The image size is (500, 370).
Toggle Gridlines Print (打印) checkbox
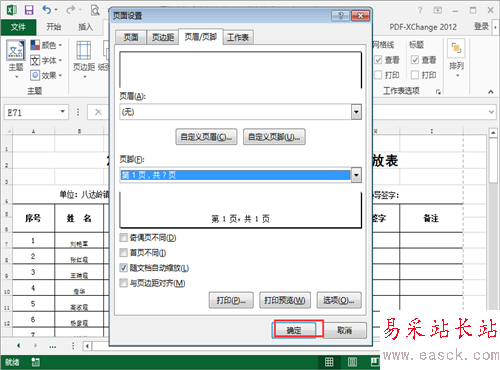click(x=378, y=75)
